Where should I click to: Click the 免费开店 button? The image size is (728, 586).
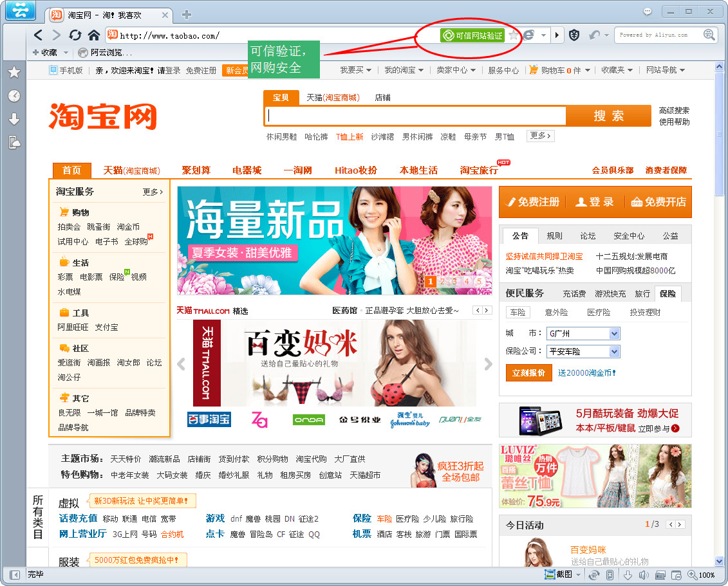tap(659, 202)
